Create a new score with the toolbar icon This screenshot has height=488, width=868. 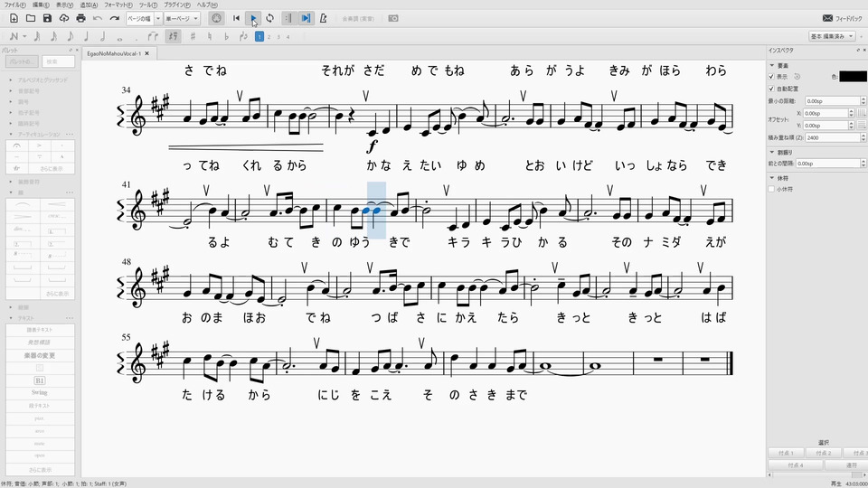pos(14,18)
